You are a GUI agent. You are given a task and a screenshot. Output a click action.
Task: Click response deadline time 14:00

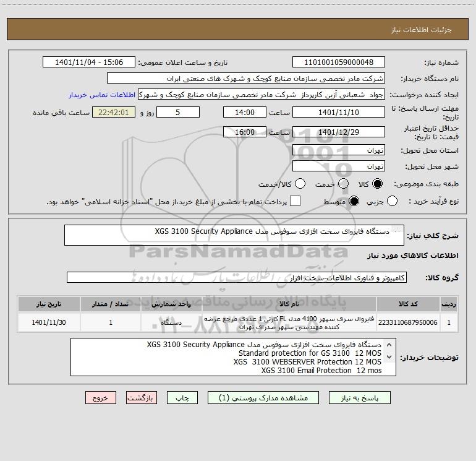(245, 112)
